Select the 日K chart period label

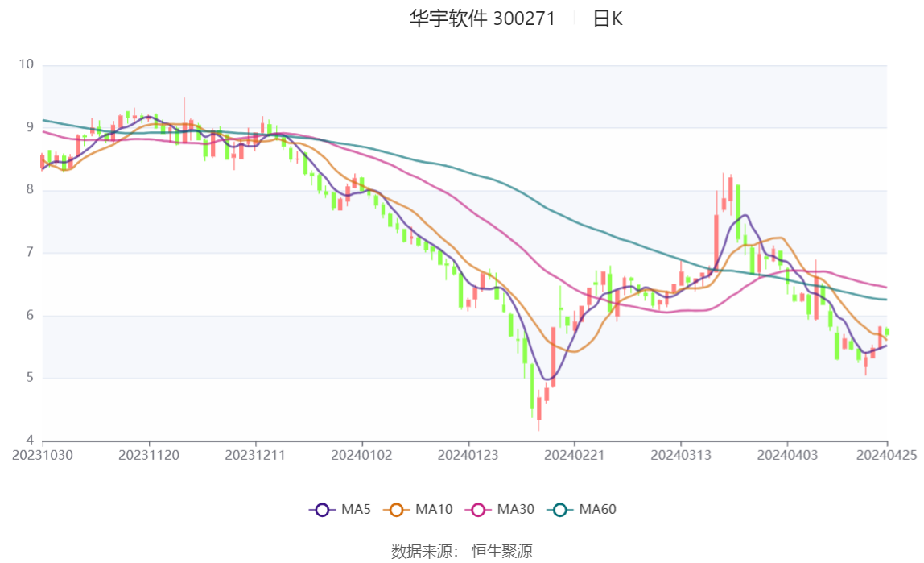pos(608,19)
